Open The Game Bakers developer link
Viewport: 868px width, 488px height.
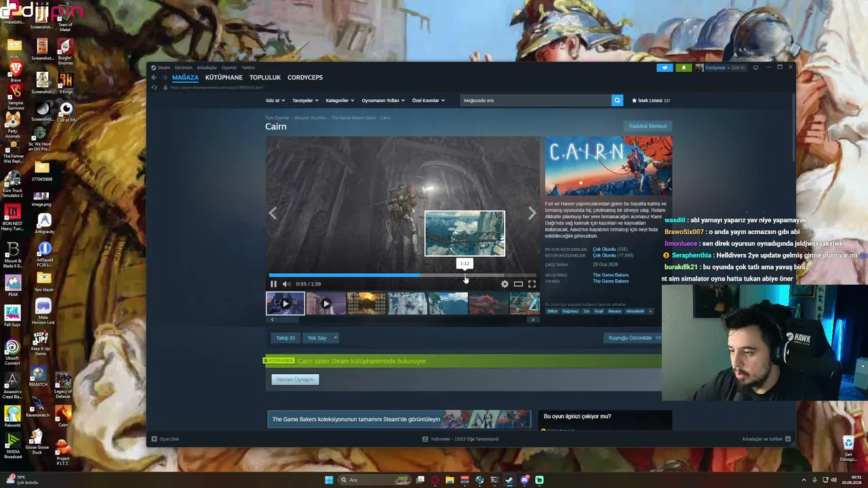[611, 275]
